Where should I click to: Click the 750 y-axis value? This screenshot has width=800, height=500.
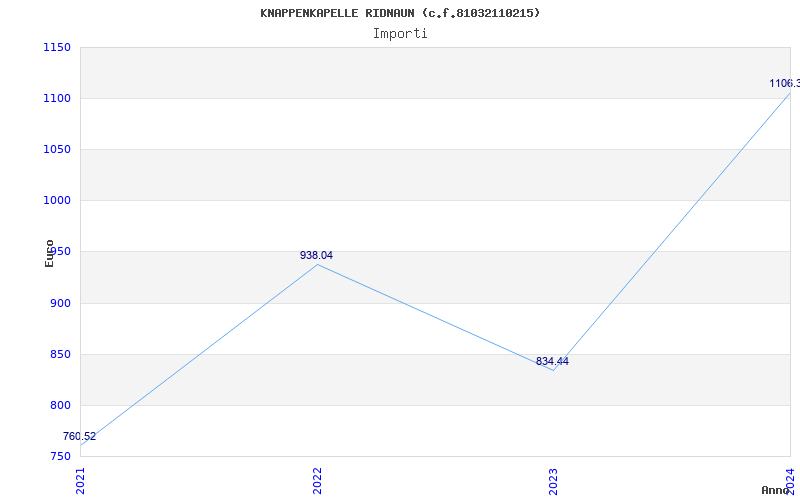point(60,457)
